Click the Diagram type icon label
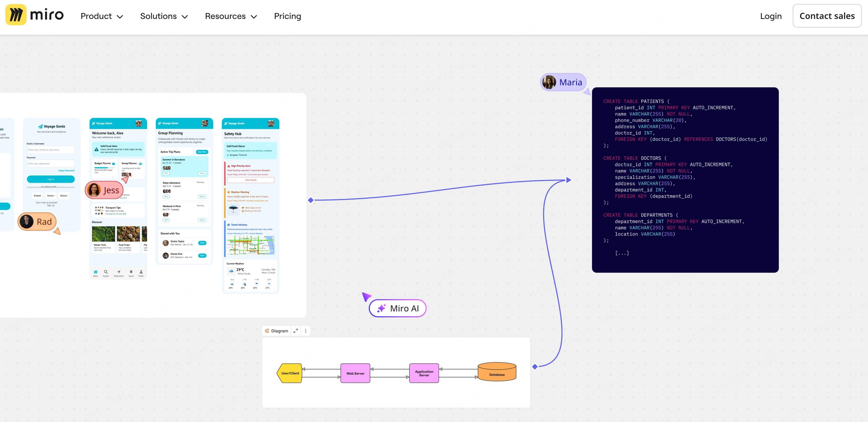868x422 pixels. pyautogui.click(x=276, y=331)
